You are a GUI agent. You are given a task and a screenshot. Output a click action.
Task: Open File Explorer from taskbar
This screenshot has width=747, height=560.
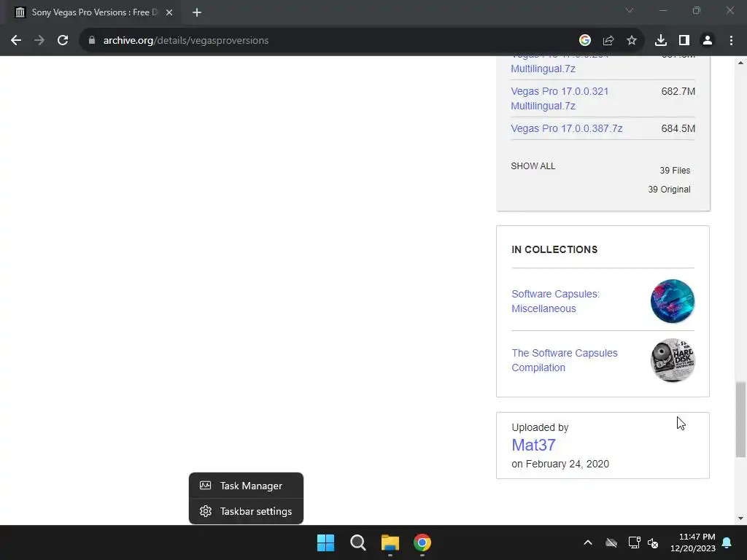click(x=390, y=542)
